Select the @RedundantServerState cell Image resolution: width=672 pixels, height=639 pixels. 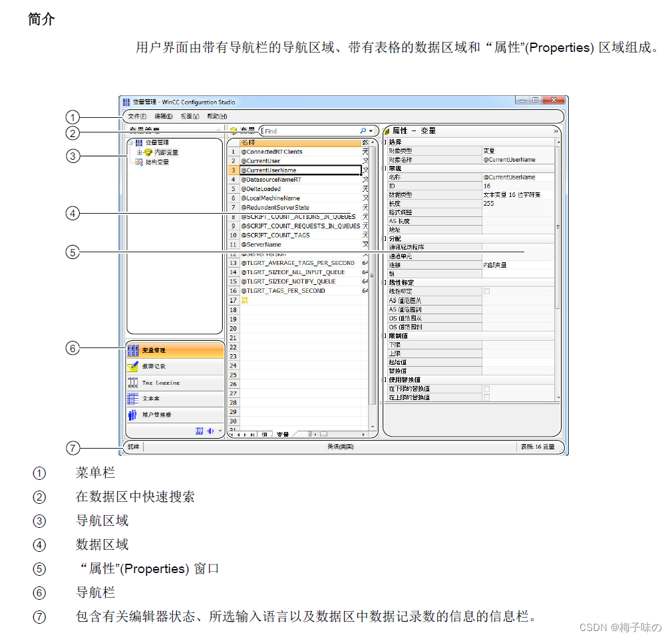299,207
